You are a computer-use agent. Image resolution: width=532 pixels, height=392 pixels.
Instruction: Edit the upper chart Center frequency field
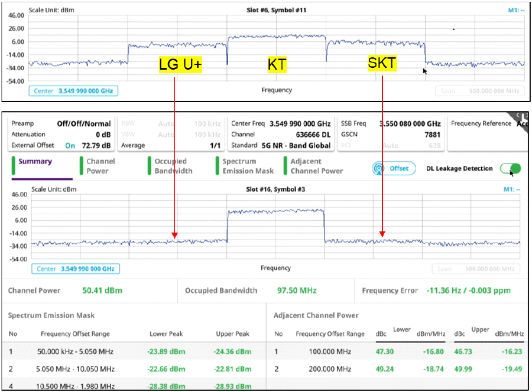tap(73, 91)
